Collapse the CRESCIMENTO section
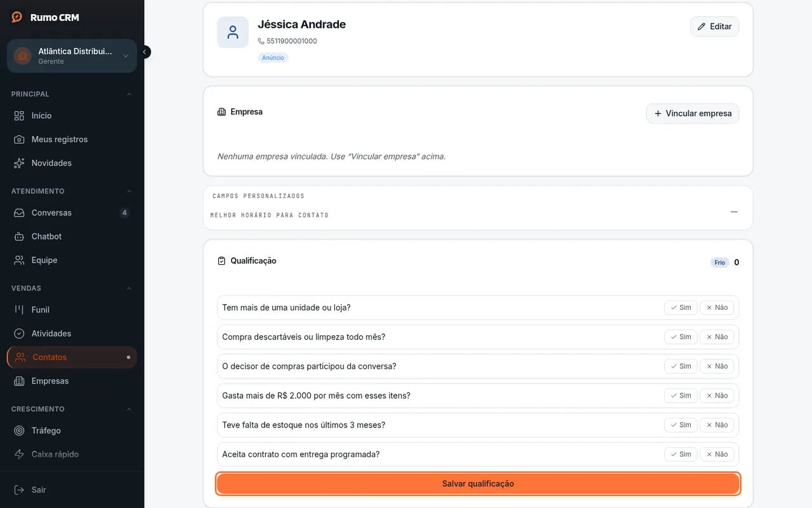 (x=129, y=409)
